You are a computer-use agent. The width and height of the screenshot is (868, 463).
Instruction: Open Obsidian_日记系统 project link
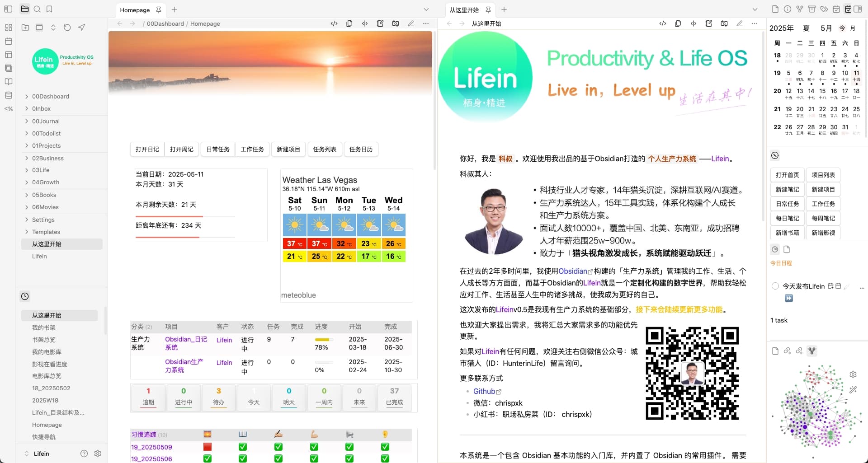click(x=186, y=343)
